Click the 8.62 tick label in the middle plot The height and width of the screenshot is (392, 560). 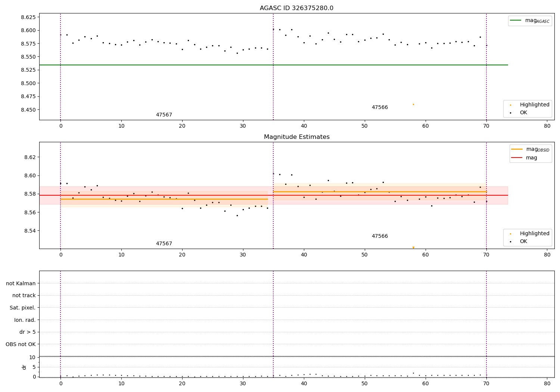point(30,157)
